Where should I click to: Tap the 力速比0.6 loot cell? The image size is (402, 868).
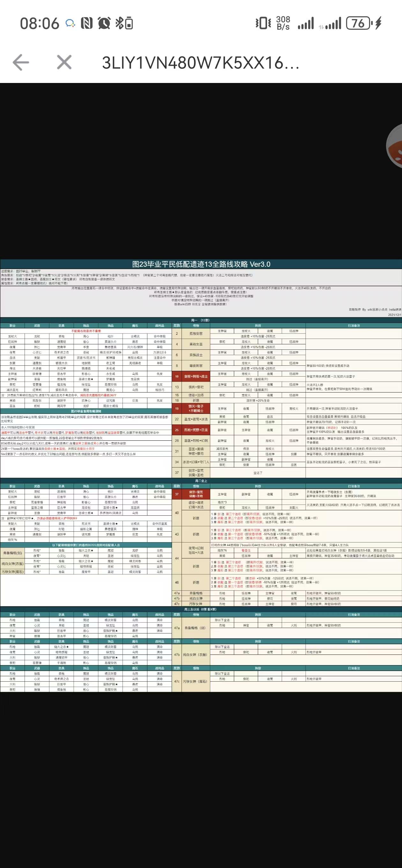[160, 352]
